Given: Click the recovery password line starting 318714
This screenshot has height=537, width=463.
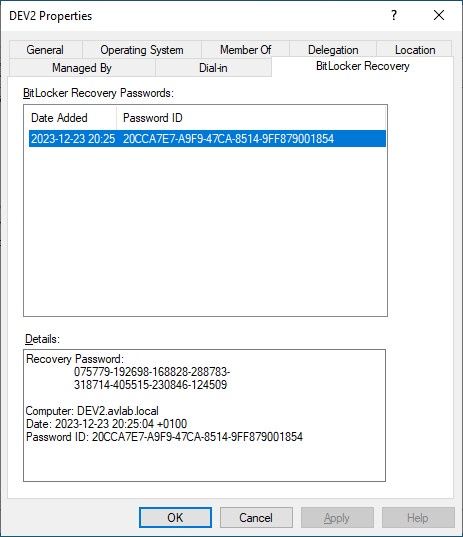Looking at the screenshot, I should 151,385.
